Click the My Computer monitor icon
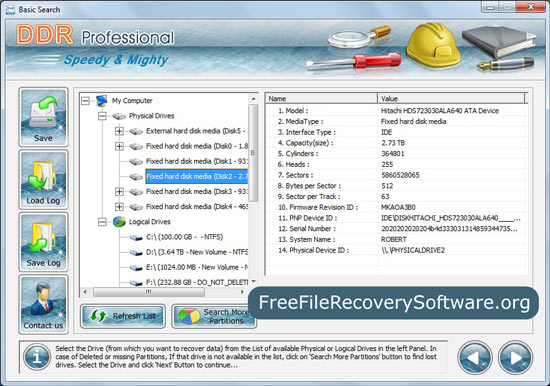The height and width of the screenshot is (386, 550). [x=101, y=100]
